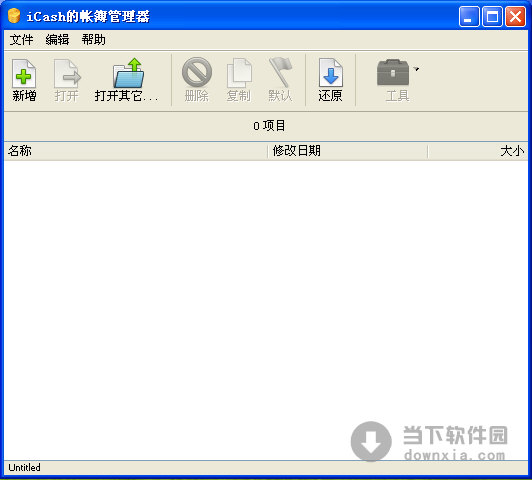Click the 工具 (Tools) toolbox icon
This screenshot has height=480, width=532.
click(393, 72)
